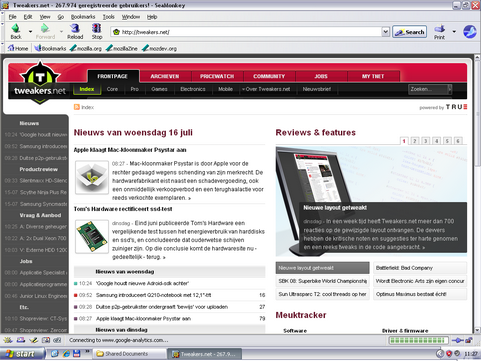Screen dimensions: 481x361
Task: Open the Forward button history dropdown arrow
Action: click(61, 32)
